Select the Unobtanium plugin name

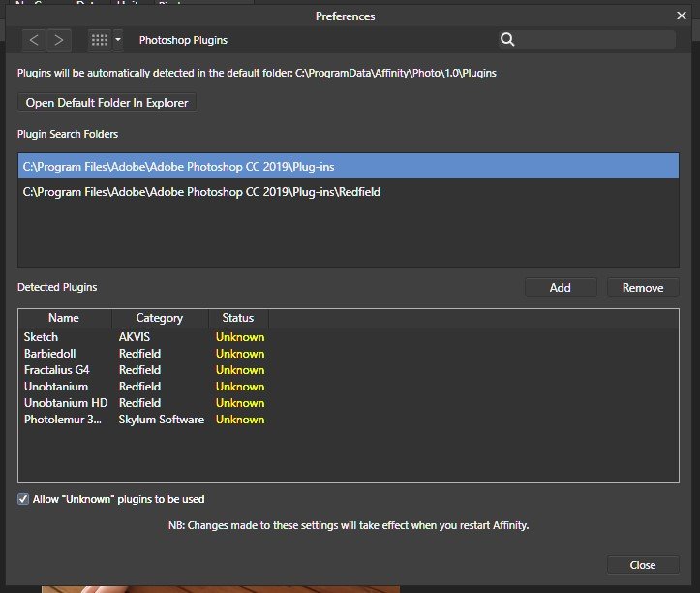pyautogui.click(x=56, y=387)
